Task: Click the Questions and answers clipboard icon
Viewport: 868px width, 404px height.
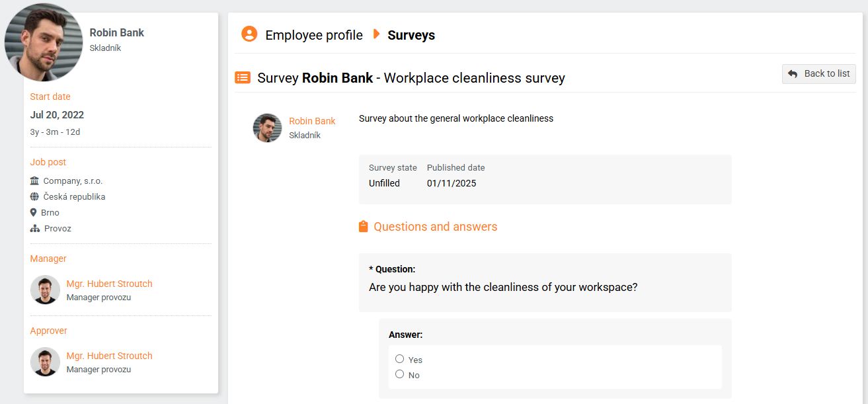Action: tap(363, 227)
